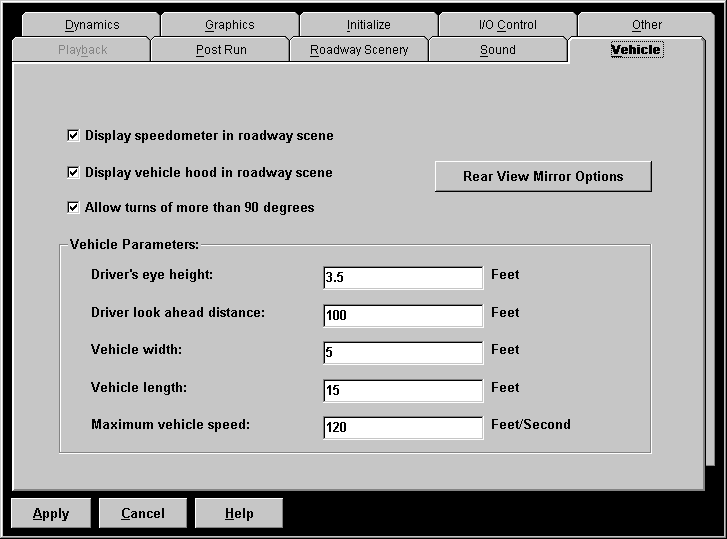
Task: Select the Sound tab
Action: tap(497, 50)
